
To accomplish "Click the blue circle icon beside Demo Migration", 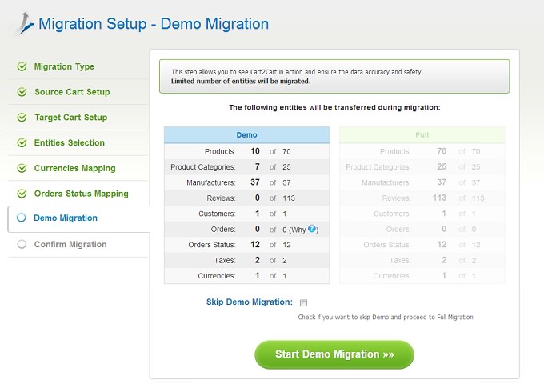I will click(22, 218).
